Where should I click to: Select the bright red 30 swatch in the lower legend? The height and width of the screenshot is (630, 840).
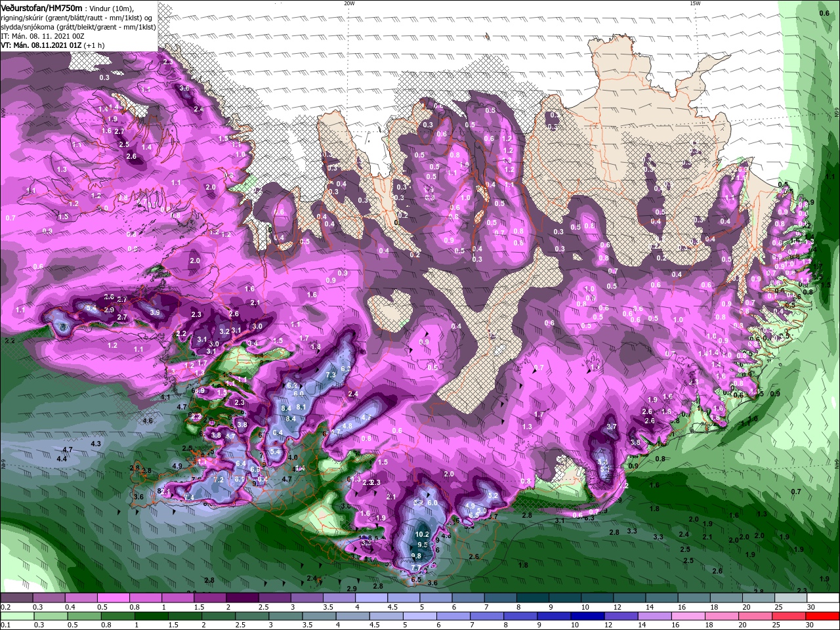pos(822,616)
